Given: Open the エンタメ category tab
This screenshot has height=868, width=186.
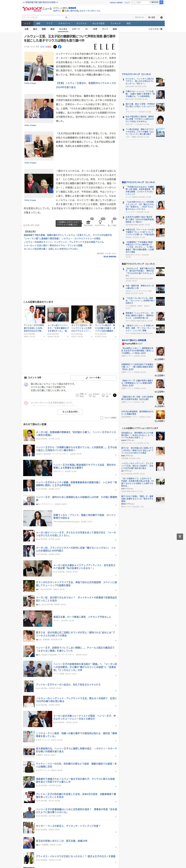Looking at the screenshot, I should click(x=63, y=29).
